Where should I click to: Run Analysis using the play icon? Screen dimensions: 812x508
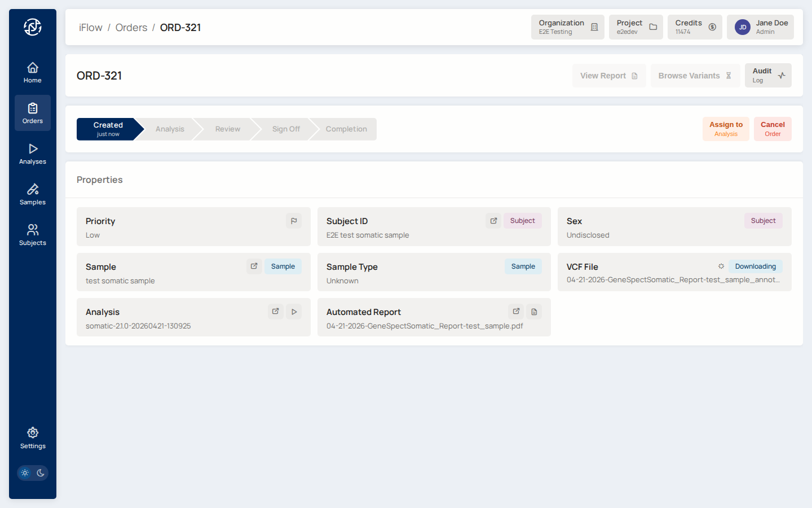click(294, 312)
